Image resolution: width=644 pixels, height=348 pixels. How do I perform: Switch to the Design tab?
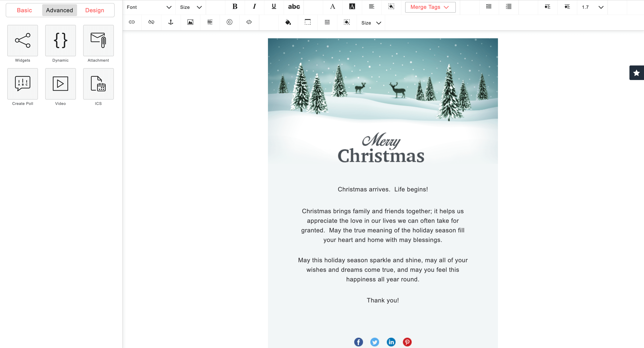click(94, 10)
